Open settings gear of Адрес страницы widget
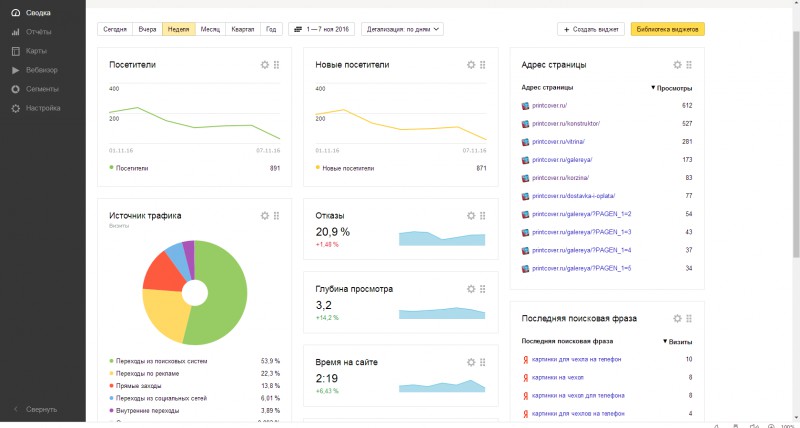Viewport: 800px width, 428px height. (x=677, y=65)
